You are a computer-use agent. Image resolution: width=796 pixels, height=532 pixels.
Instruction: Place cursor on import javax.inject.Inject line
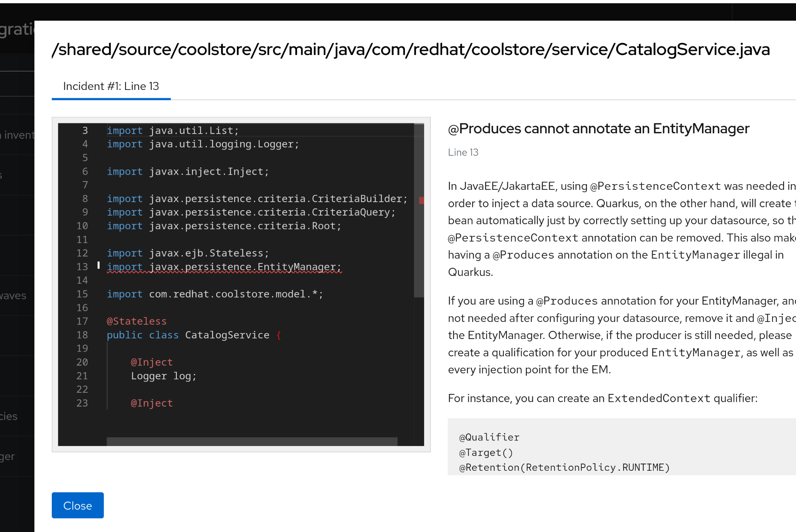coord(188,171)
